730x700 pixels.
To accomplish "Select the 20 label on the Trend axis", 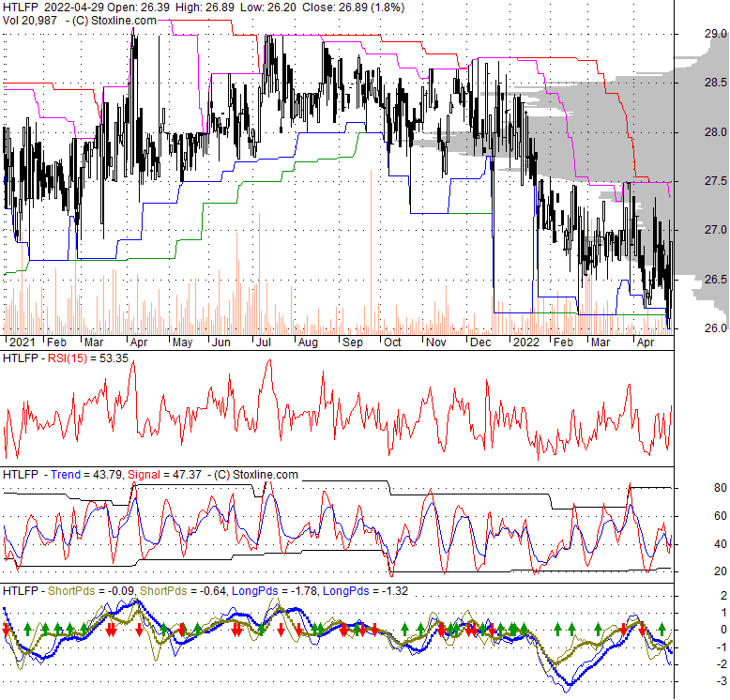I will pos(721,571).
